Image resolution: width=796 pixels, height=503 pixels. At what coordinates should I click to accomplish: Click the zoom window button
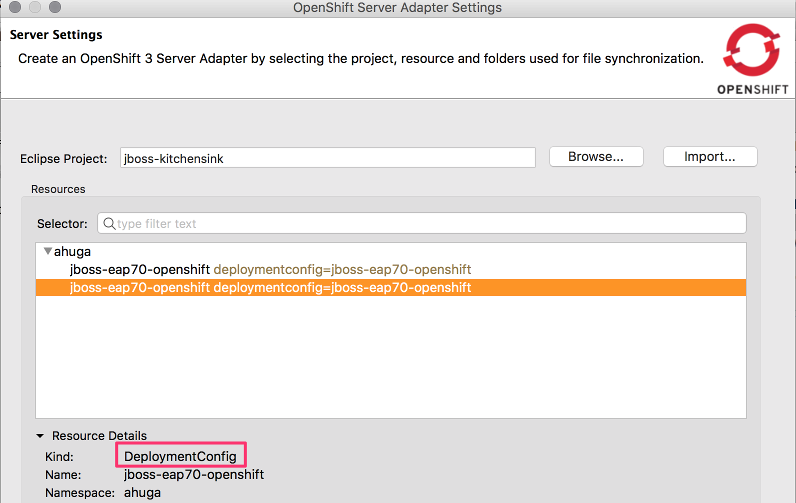[53, 8]
